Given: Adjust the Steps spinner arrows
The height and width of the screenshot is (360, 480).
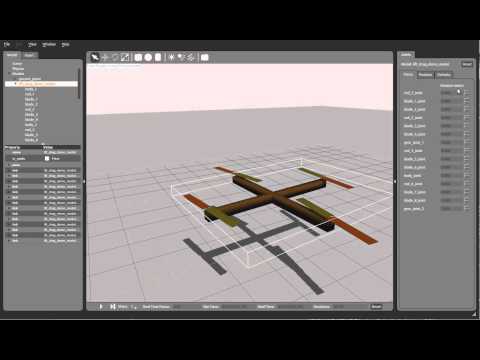Looking at the screenshot, I should [135, 307].
